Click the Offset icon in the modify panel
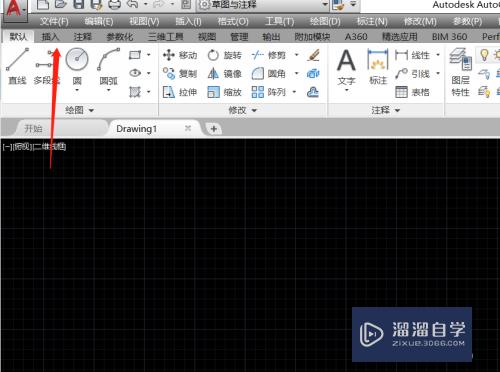500x372 pixels. pos(313,92)
